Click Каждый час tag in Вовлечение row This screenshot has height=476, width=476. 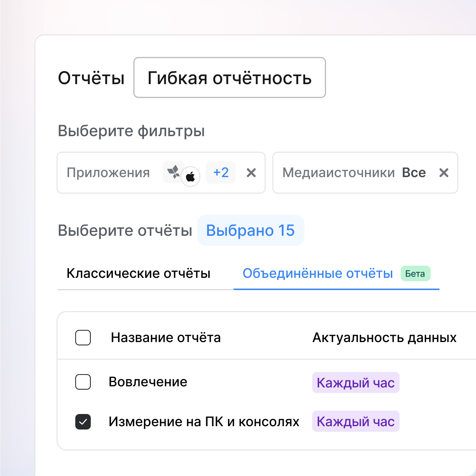point(356,383)
